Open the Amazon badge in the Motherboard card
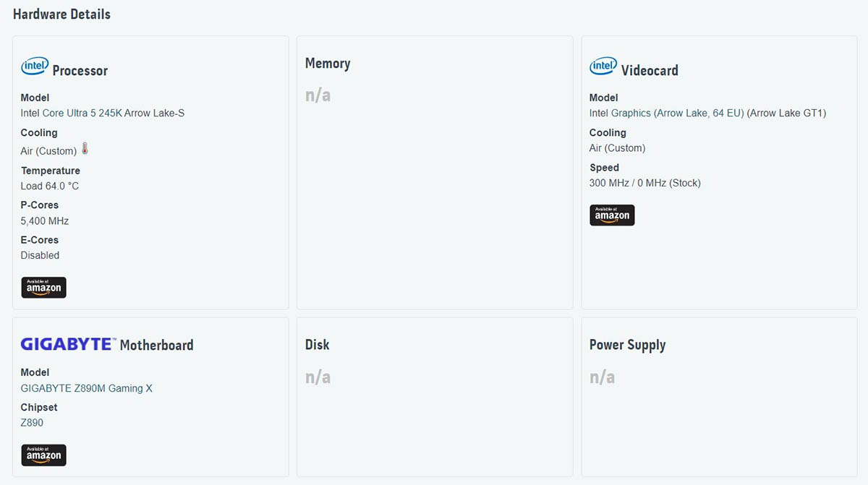Image resolution: width=868 pixels, height=485 pixels. 43,455
